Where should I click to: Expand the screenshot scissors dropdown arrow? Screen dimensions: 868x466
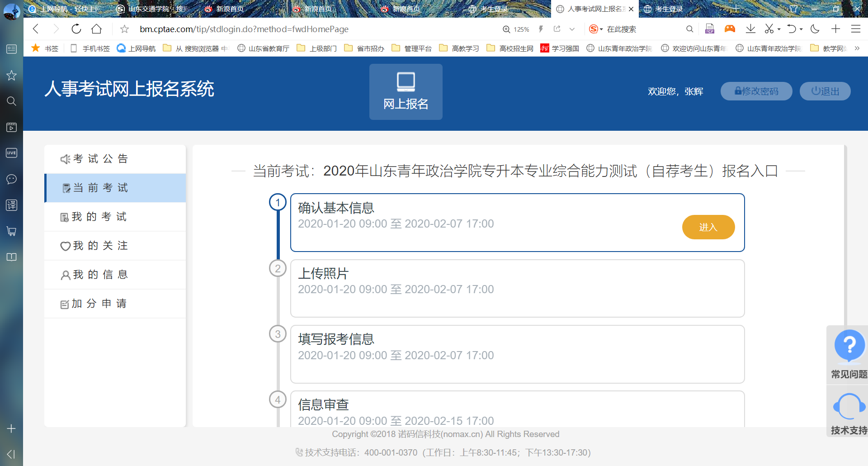pyautogui.click(x=779, y=29)
